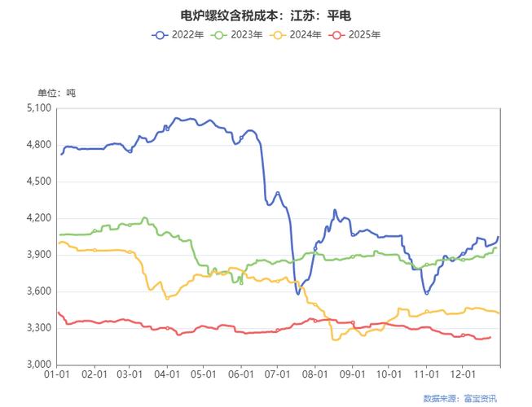This screenshot has height=407, width=532.
Task: Click the blue 2022 line's peak above 04-01
Action: coord(177,118)
